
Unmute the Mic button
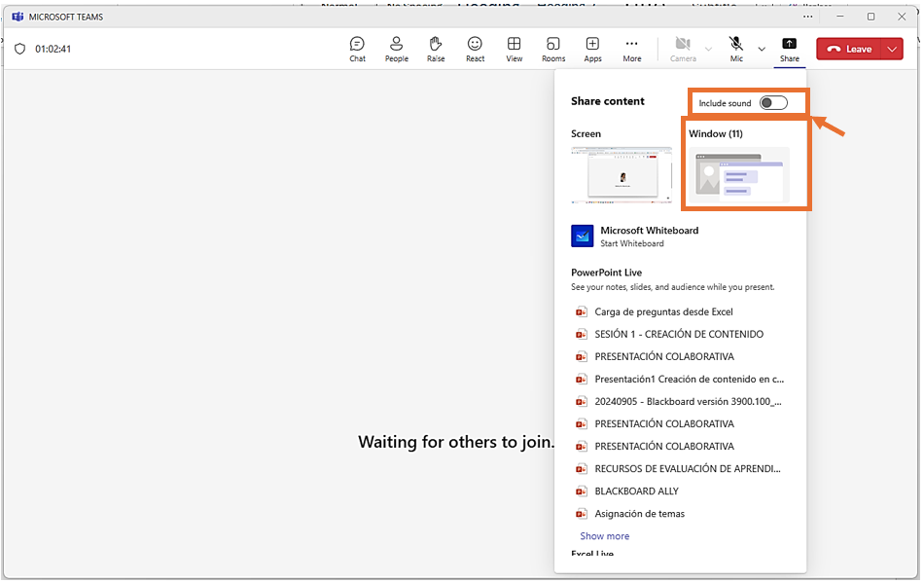(x=736, y=49)
